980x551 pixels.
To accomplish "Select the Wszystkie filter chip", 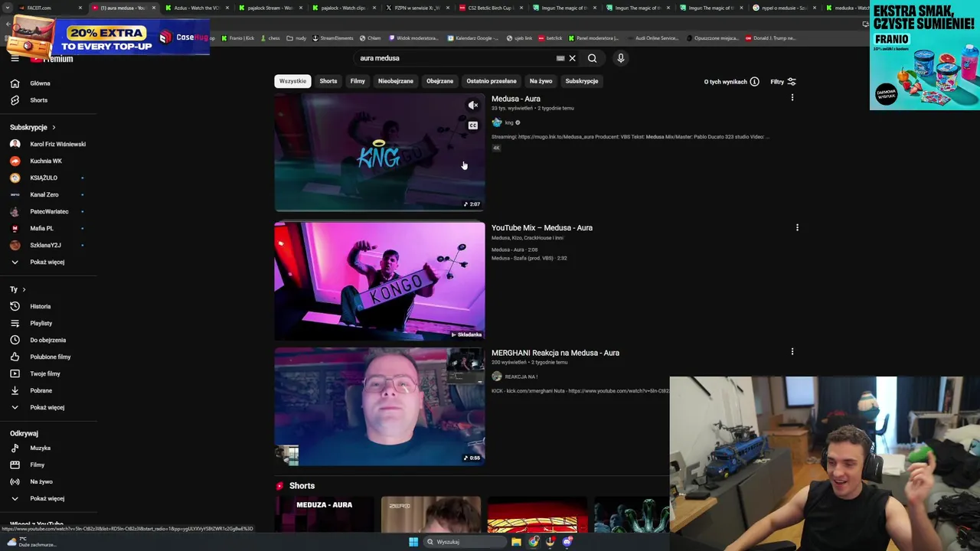I will point(292,81).
